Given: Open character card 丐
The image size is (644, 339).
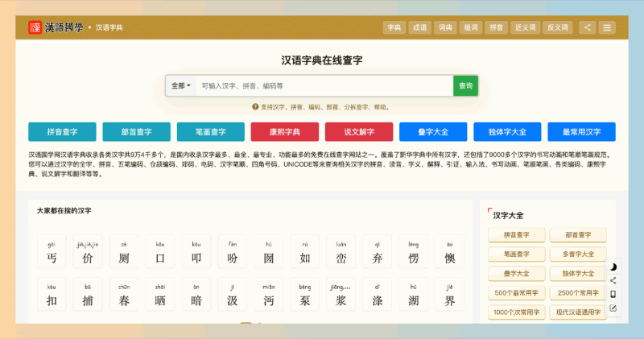Looking at the screenshot, I should [x=52, y=251].
